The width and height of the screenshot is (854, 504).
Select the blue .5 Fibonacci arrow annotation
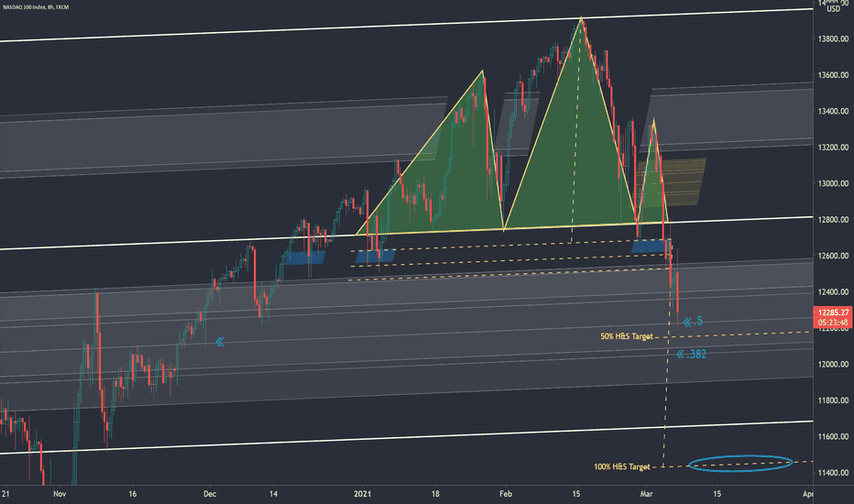(693, 322)
